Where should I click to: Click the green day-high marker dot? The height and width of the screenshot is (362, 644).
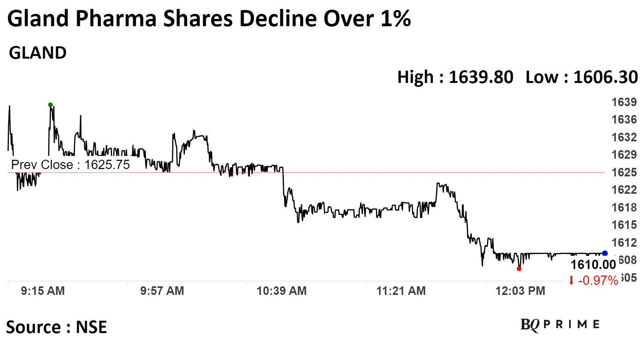[x=51, y=105]
